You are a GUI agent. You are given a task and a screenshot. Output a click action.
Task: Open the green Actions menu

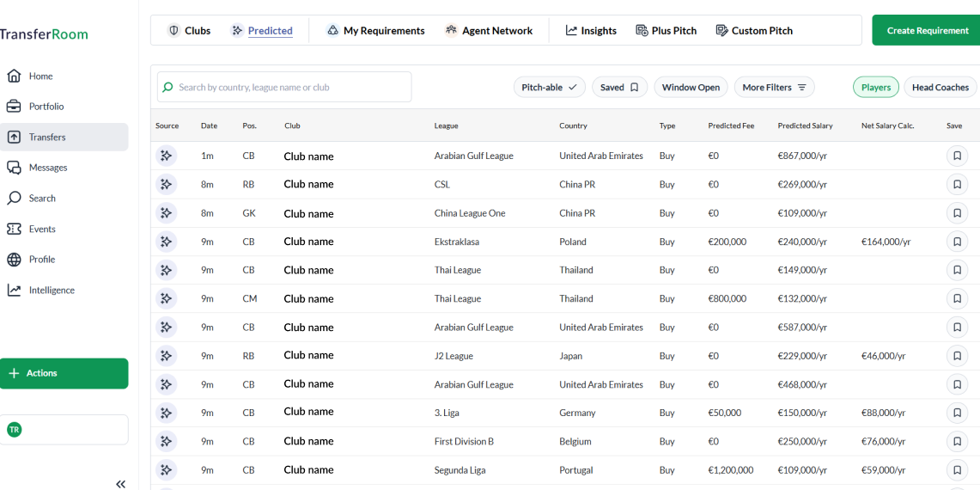point(64,373)
